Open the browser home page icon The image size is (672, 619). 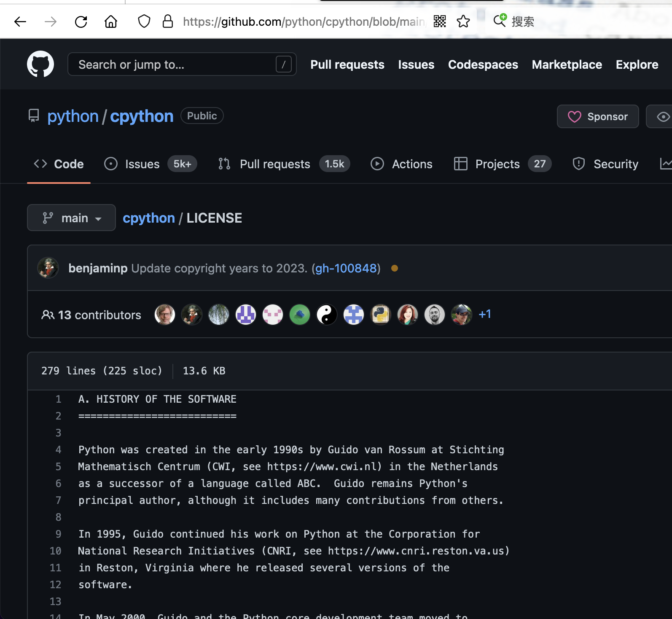(x=111, y=22)
